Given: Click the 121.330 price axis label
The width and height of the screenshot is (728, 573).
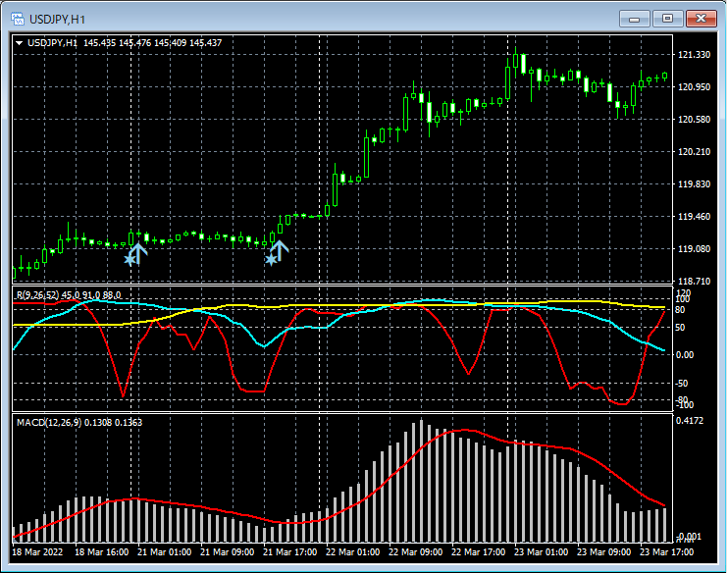Looking at the screenshot, I should (x=695, y=55).
